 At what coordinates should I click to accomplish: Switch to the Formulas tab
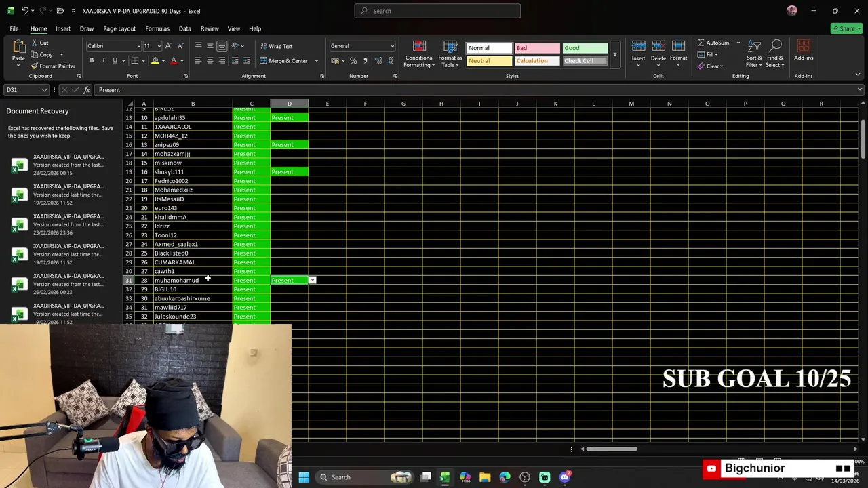157,28
